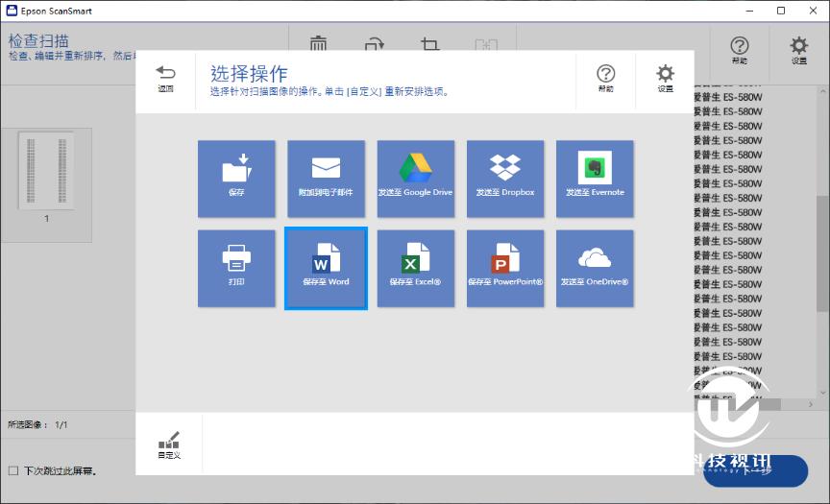Image resolution: width=830 pixels, height=504 pixels.
Task: Select scanned page thumbnail 1
Action: pos(46,184)
